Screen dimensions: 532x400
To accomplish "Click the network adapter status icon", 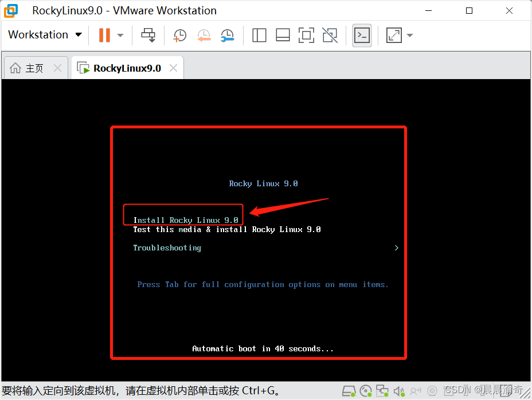I will pyautogui.click(x=382, y=391).
